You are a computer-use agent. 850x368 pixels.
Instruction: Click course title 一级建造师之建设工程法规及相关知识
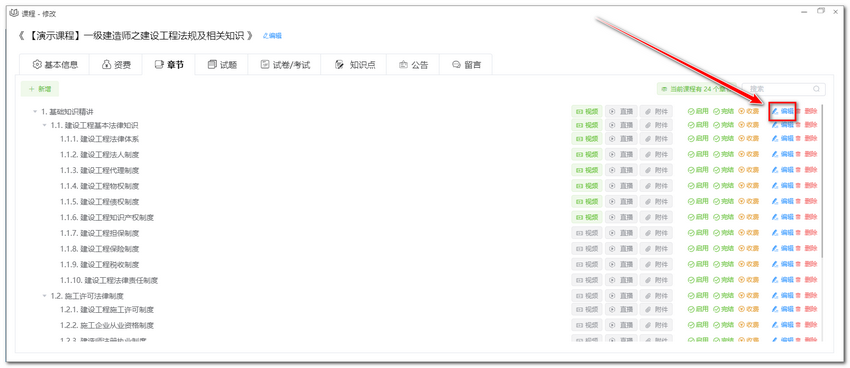(x=163, y=36)
